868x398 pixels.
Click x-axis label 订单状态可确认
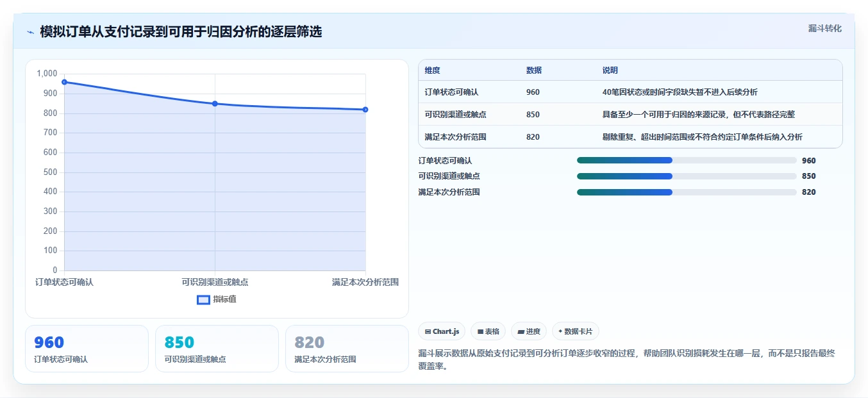click(64, 282)
